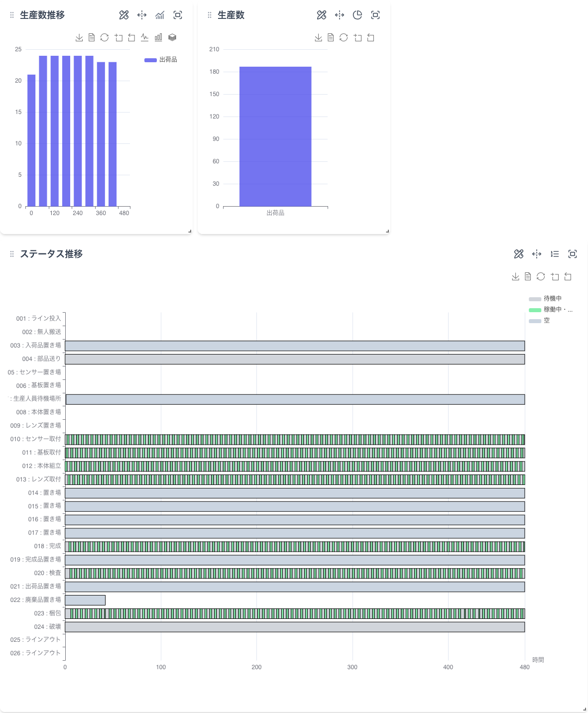The height and width of the screenshot is (713, 588).
Task: Download the 生産数推移 chart as image
Action: [x=79, y=37]
